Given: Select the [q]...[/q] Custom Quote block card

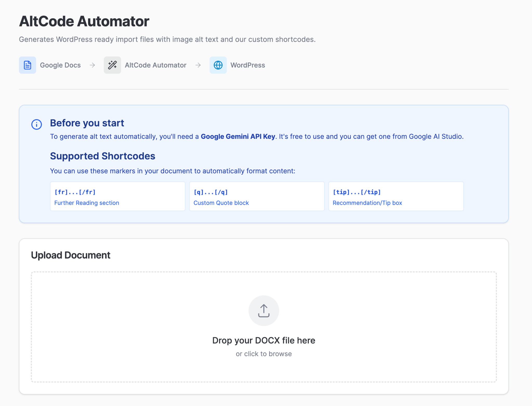Looking at the screenshot, I should click(x=257, y=196).
